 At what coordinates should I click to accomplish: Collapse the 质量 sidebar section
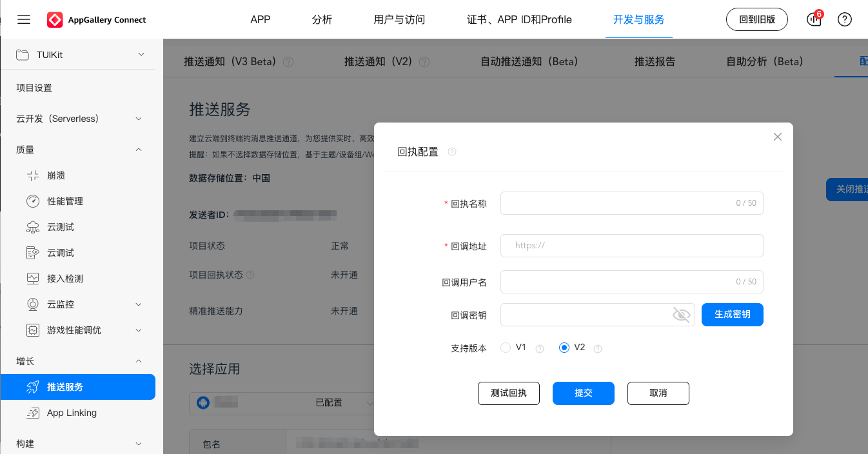(x=139, y=150)
